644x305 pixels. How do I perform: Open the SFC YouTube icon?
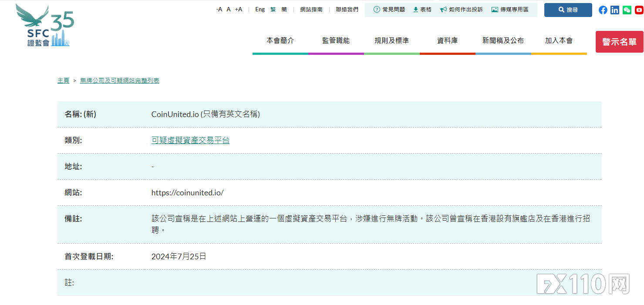pos(639,10)
